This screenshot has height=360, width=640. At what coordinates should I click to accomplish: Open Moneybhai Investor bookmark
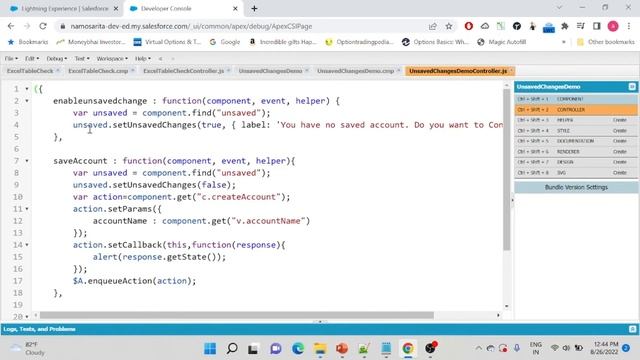point(91,42)
